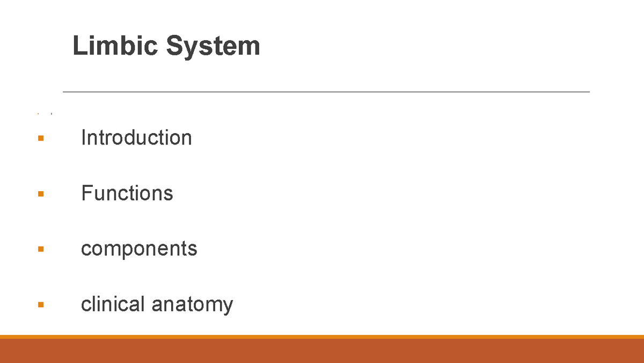Click the word "clinical" in the last bullet
644x363 pixels.
(x=113, y=304)
